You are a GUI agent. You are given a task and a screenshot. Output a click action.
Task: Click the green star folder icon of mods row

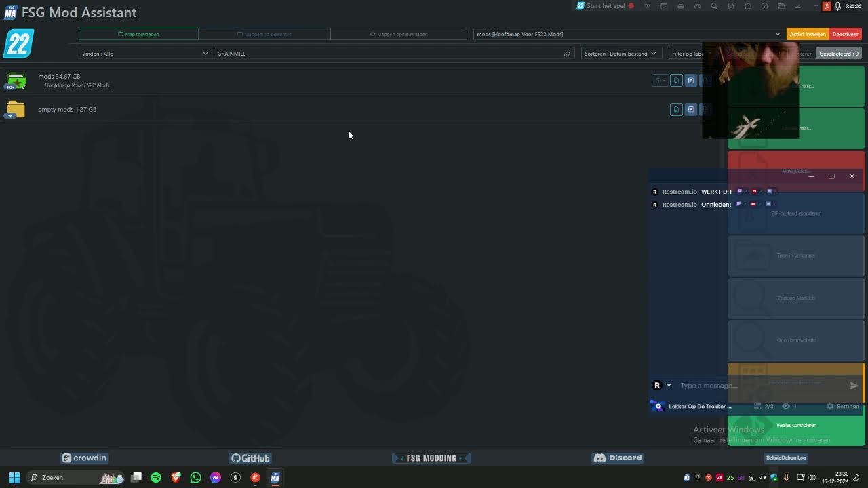click(x=16, y=81)
